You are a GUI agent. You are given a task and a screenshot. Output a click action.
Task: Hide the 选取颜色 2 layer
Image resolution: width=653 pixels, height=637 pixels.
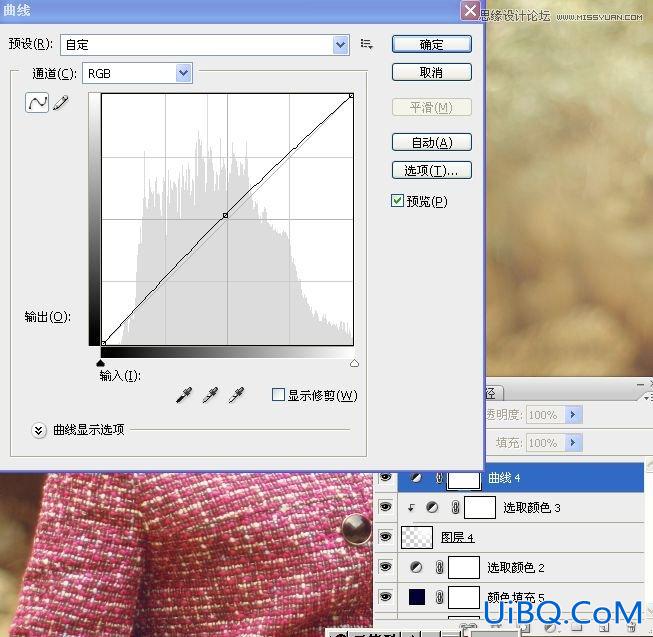pos(386,567)
